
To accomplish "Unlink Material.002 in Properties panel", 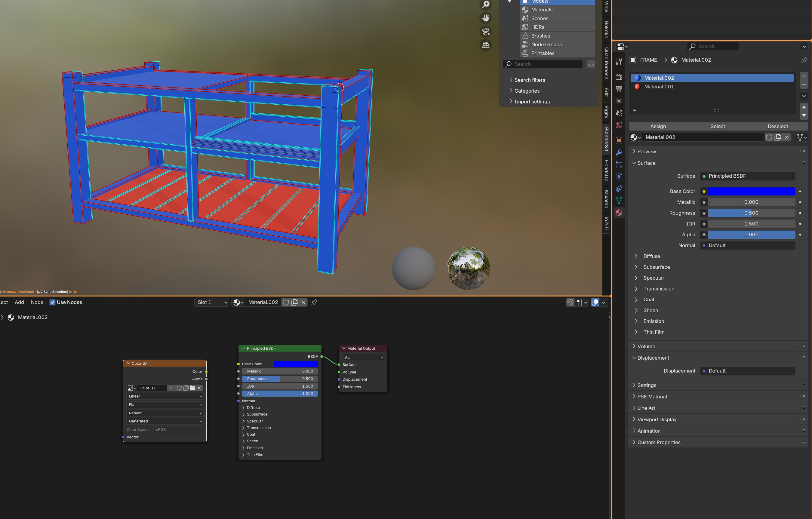I will pos(787,137).
